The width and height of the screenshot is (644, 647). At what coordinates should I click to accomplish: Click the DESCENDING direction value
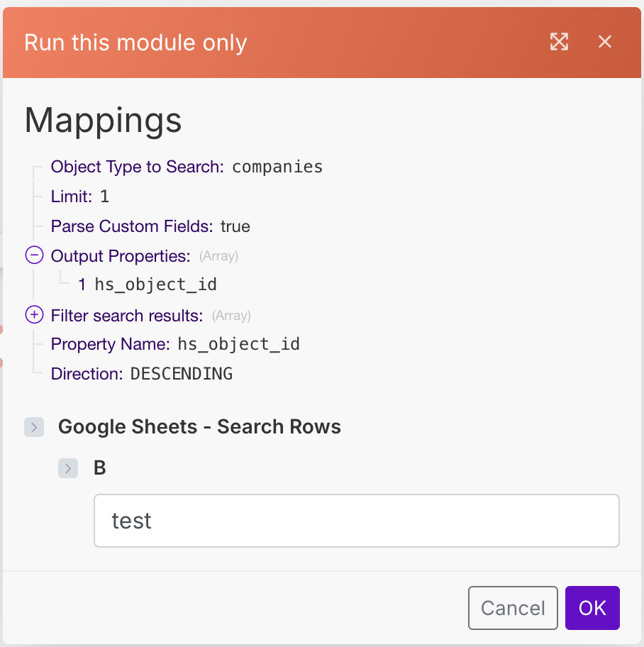click(182, 374)
